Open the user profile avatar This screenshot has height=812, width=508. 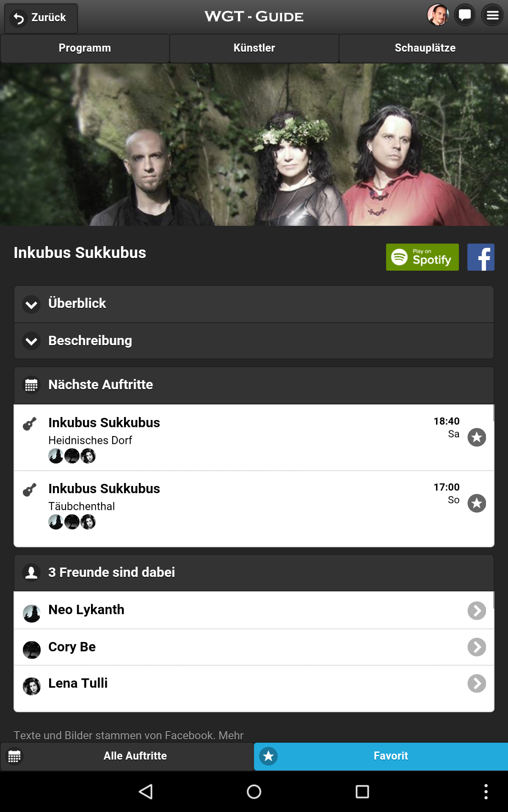pos(438,15)
